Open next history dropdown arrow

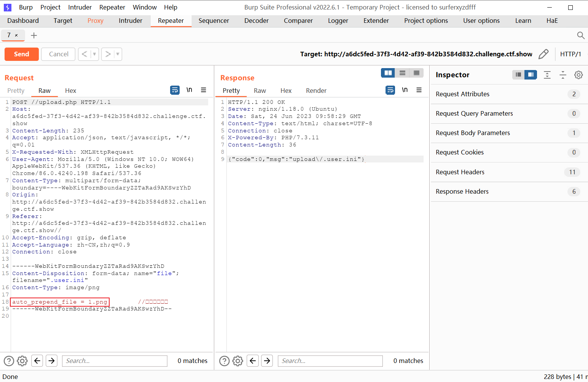click(x=118, y=54)
